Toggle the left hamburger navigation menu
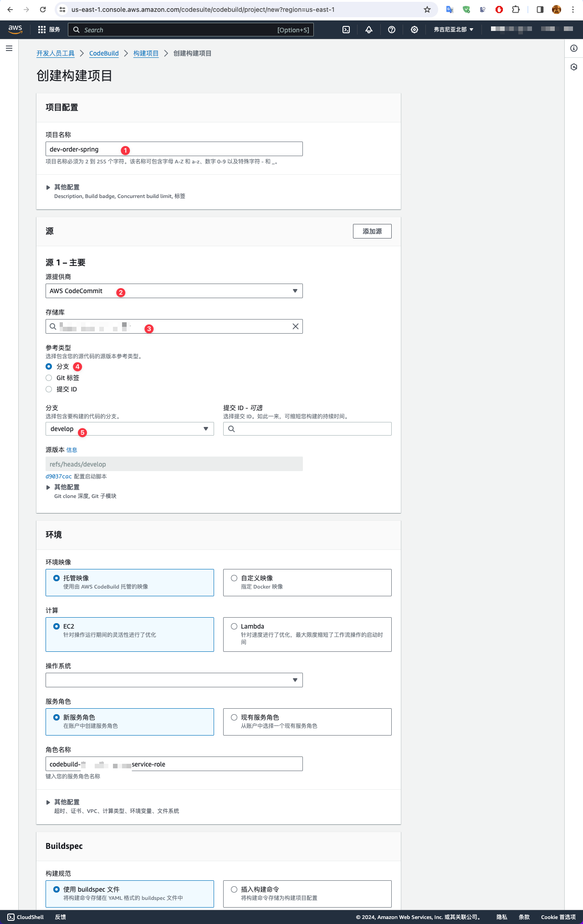 click(9, 48)
